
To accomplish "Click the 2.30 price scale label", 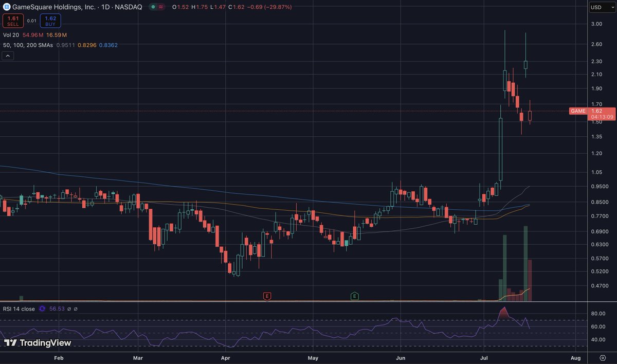I will (596, 62).
